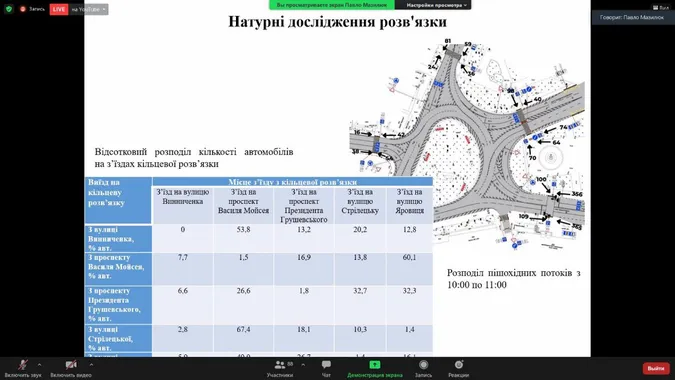Click the table cell with value 10,3

pos(360,338)
